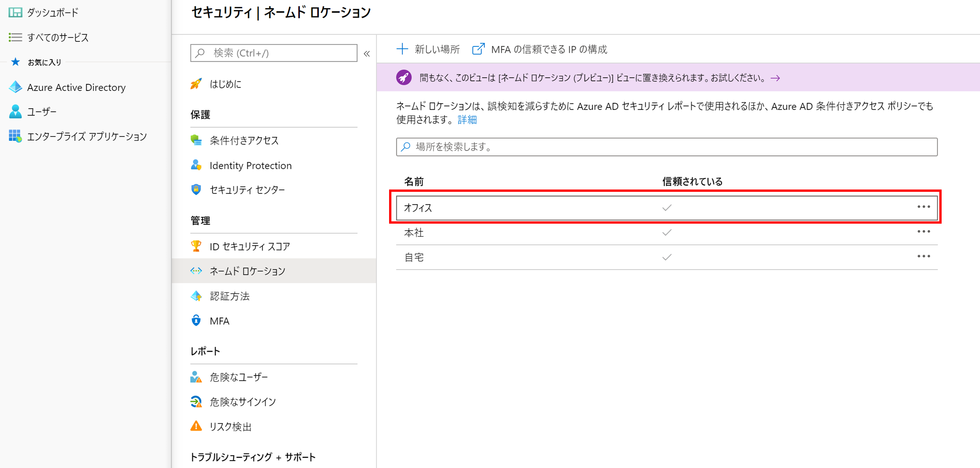Viewport: 980px width, 468px height.
Task: Open the ellipsis menu for オフィス row
Action: coord(923,207)
